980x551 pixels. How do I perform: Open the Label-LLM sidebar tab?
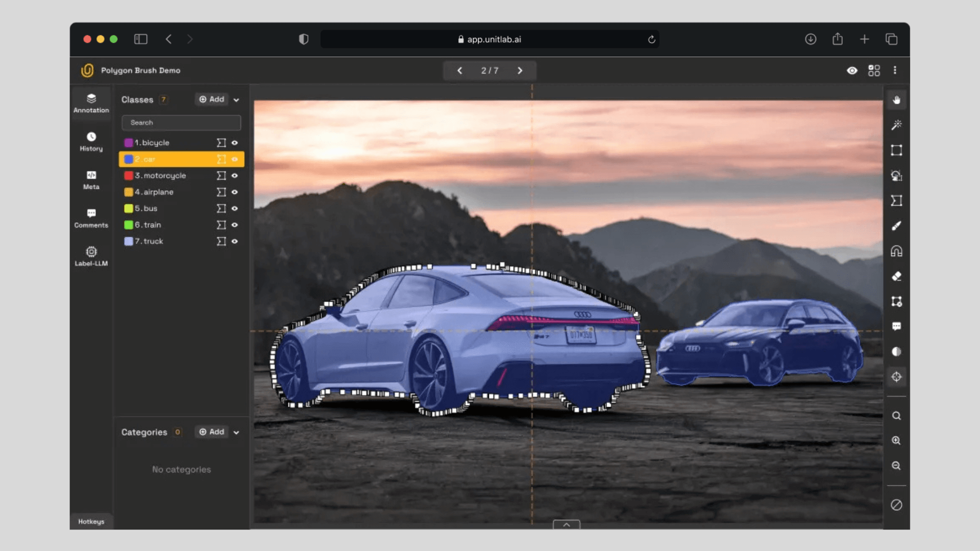pyautogui.click(x=91, y=256)
